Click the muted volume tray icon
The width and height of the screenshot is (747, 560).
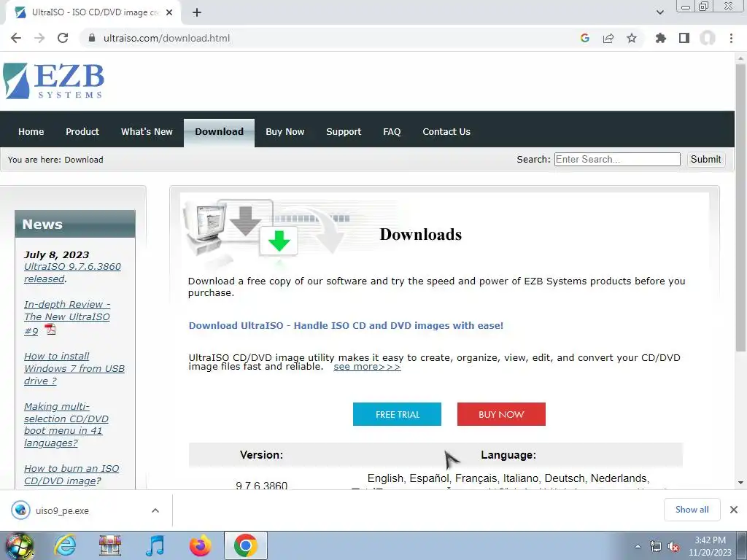(673, 546)
